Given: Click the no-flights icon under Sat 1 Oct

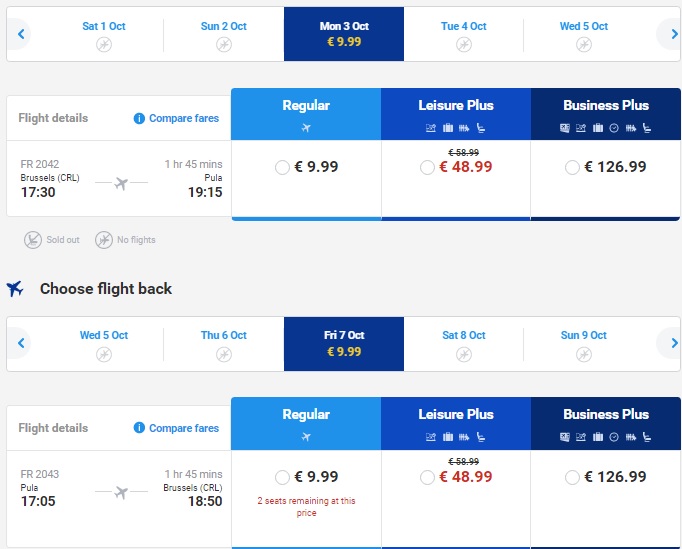Looking at the screenshot, I should 104,44.
